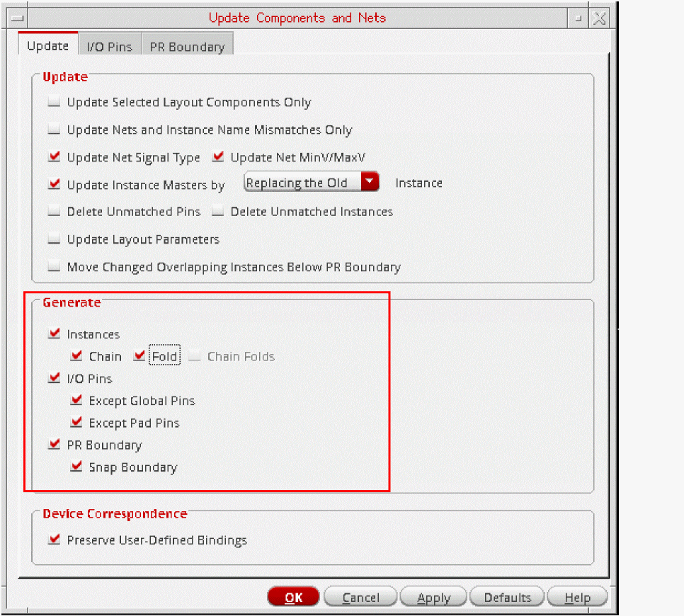Open the window menu icon in title bar
The height and width of the screenshot is (616, 684).
18,18
